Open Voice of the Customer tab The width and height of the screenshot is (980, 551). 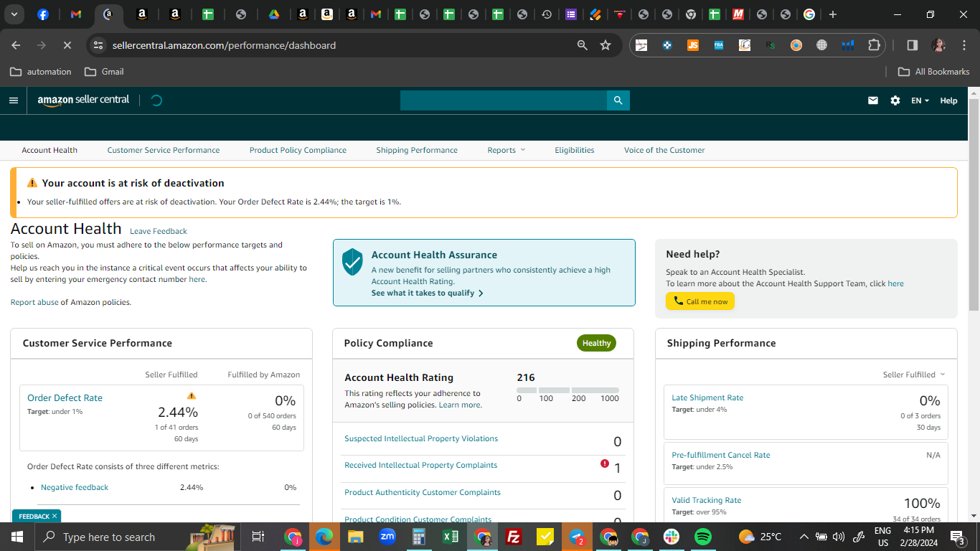664,150
